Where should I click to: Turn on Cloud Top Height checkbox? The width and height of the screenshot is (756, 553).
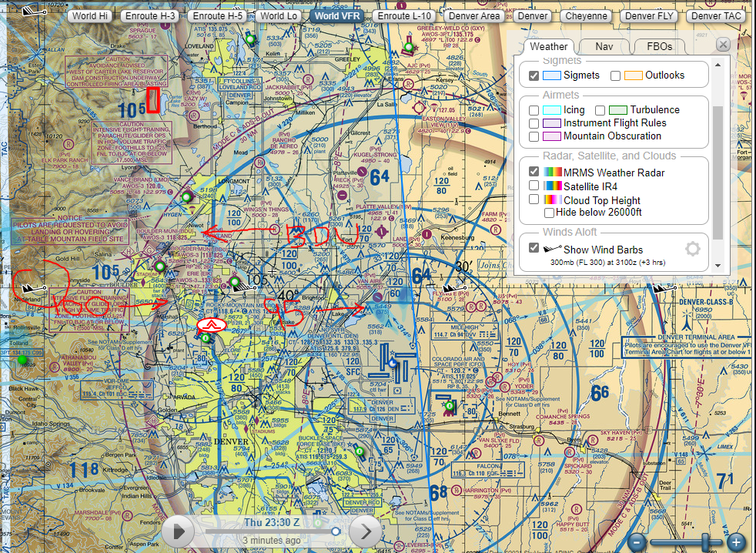[534, 199]
